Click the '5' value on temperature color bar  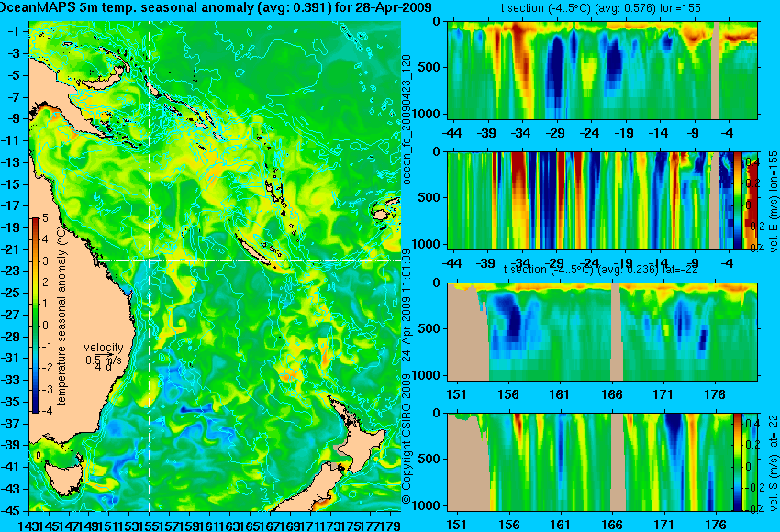[x=45, y=217]
